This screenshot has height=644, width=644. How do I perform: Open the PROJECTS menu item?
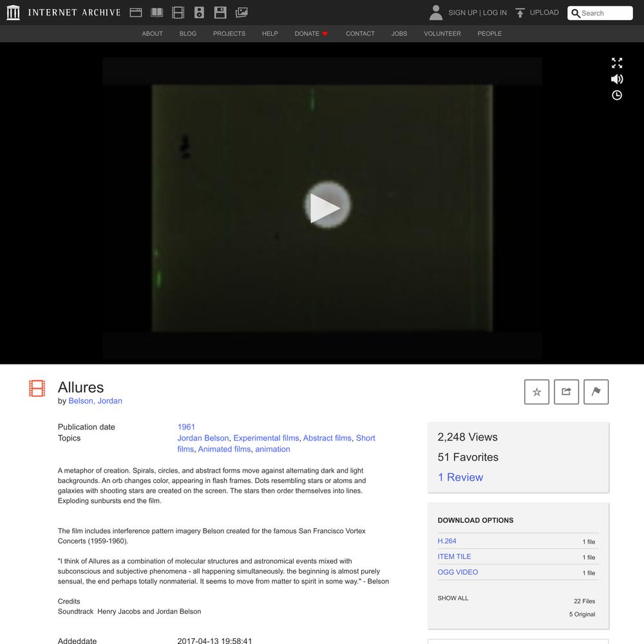click(x=229, y=33)
